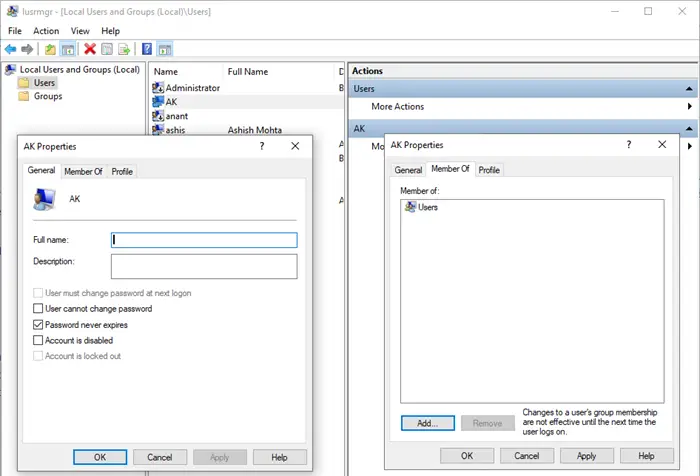The width and height of the screenshot is (700, 476).
Task: Select the Users entry in Member of list
Action: [x=421, y=207]
